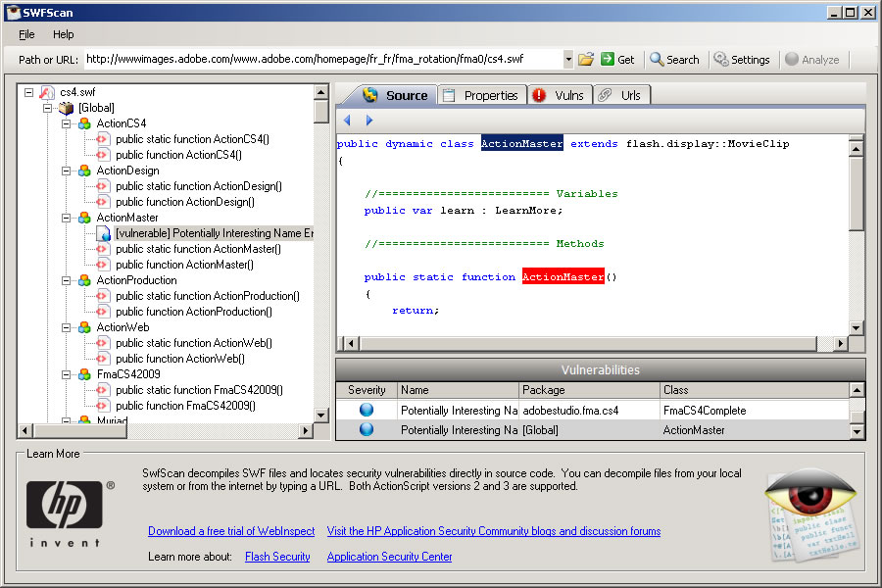Click source pane scroll-down arrow
882x588 pixels.
coord(857,327)
